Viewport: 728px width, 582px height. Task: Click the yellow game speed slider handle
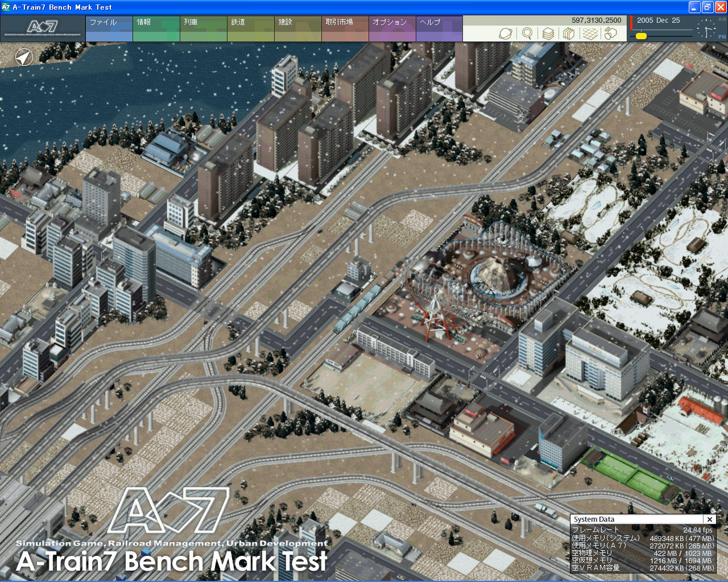click(x=641, y=36)
